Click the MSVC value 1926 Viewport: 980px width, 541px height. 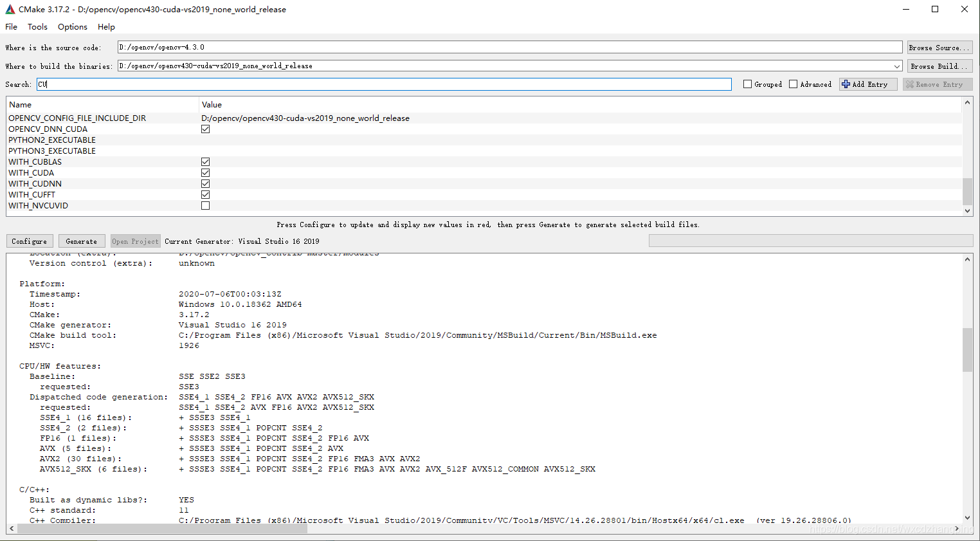[189, 345]
